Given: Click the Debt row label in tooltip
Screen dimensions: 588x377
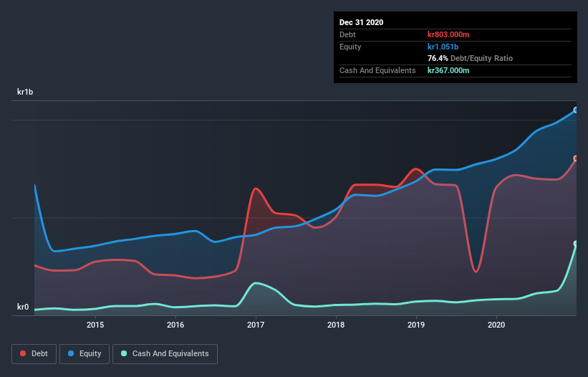Looking at the screenshot, I should [x=347, y=34].
